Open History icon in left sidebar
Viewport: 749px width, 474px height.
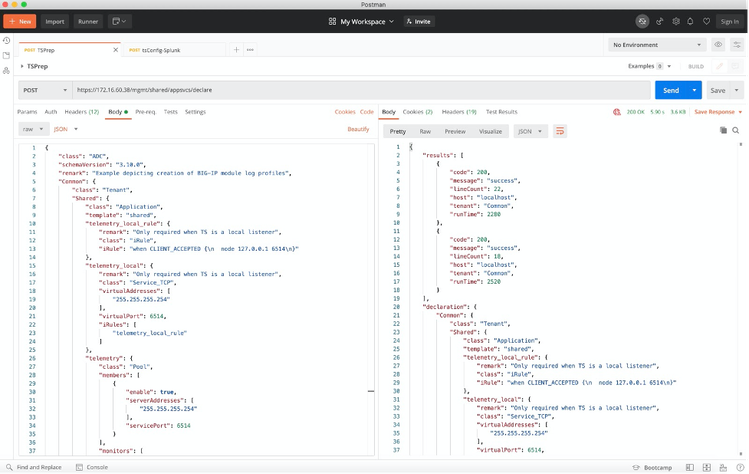(x=7, y=41)
